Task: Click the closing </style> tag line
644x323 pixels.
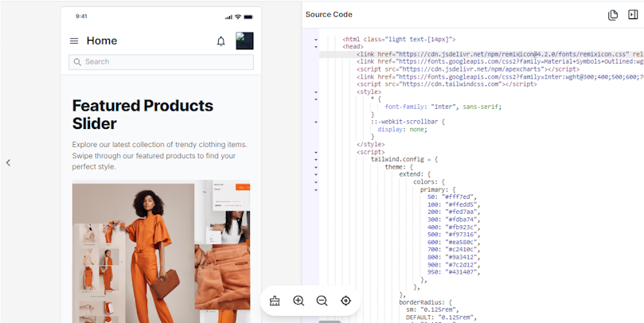Action: click(x=370, y=145)
